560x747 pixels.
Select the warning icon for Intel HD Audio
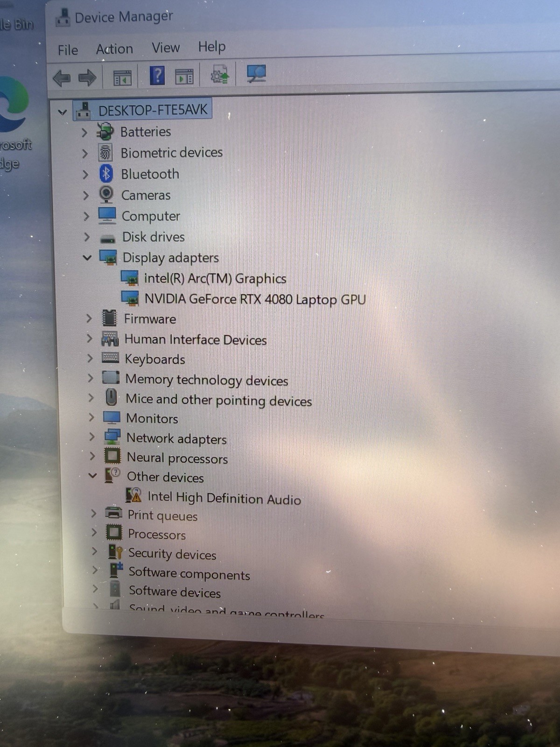coord(133,495)
